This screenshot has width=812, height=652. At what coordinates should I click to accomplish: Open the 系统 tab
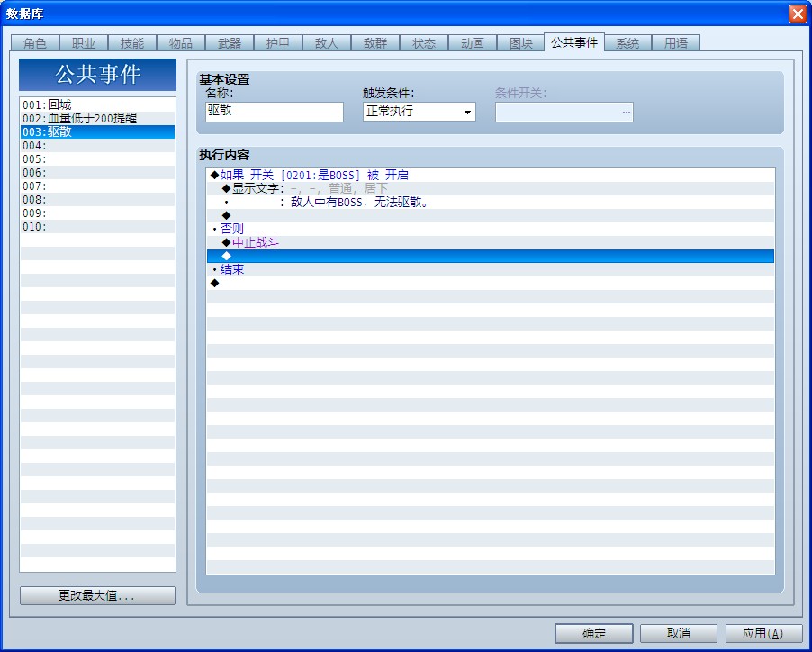(627, 43)
